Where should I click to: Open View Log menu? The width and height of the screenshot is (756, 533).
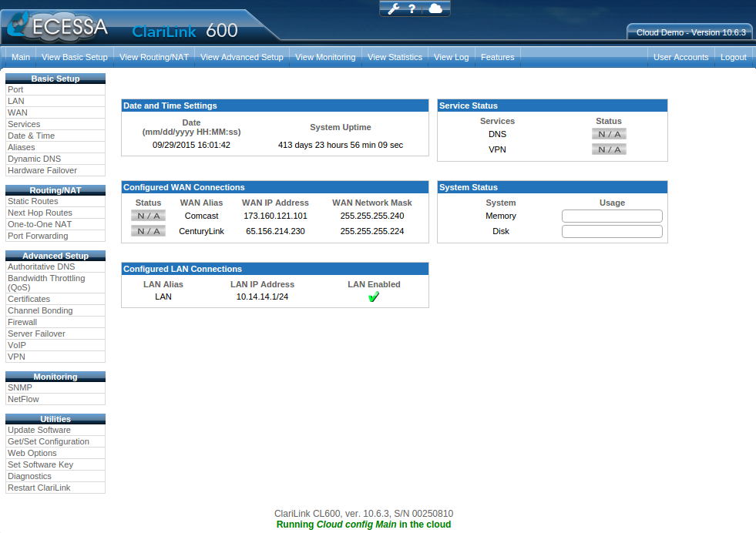click(x=452, y=57)
